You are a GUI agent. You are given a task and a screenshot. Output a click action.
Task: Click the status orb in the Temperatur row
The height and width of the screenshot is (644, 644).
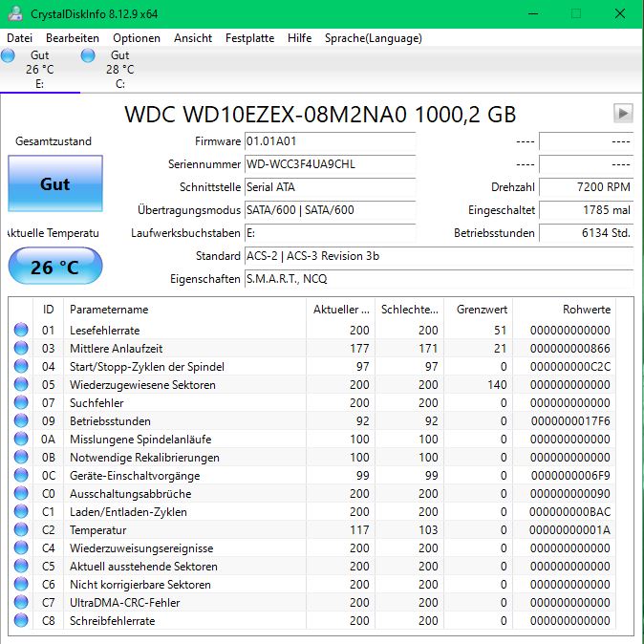(x=21, y=529)
